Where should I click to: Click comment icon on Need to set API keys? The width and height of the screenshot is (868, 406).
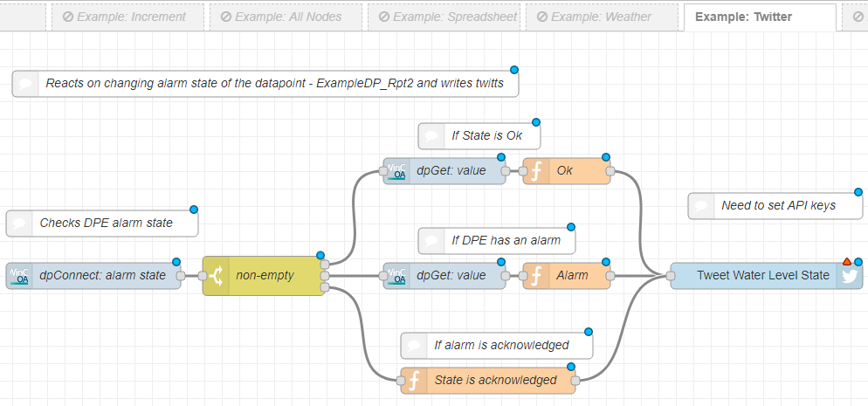(701, 206)
